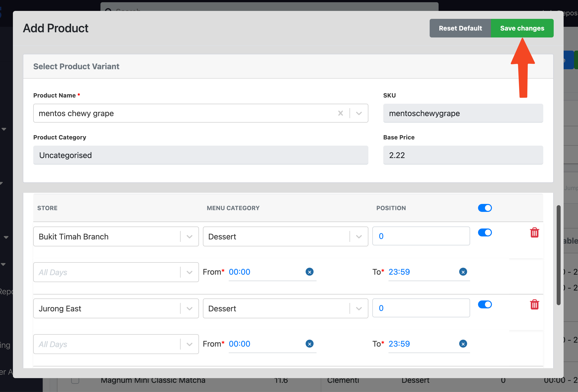Click the Bukit Timah position input field
The width and height of the screenshot is (578, 392).
click(421, 236)
